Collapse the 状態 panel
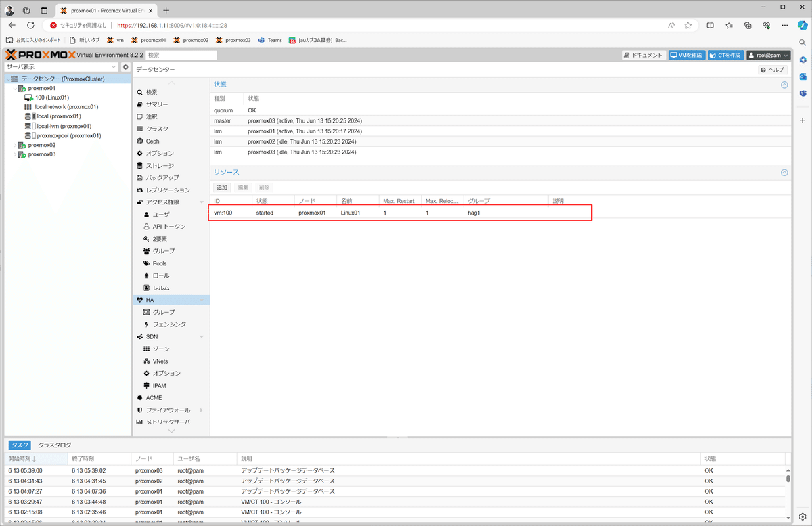 point(784,85)
